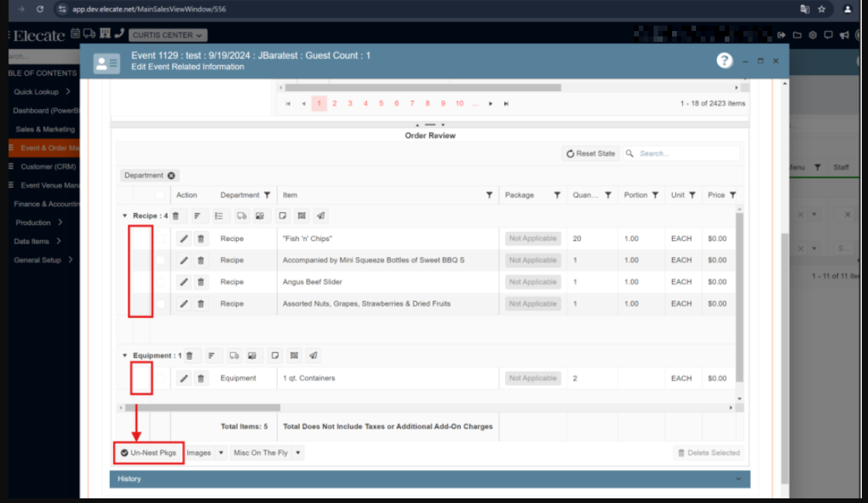
Task: Click the truck icon in Recipe group header
Action: point(242,216)
